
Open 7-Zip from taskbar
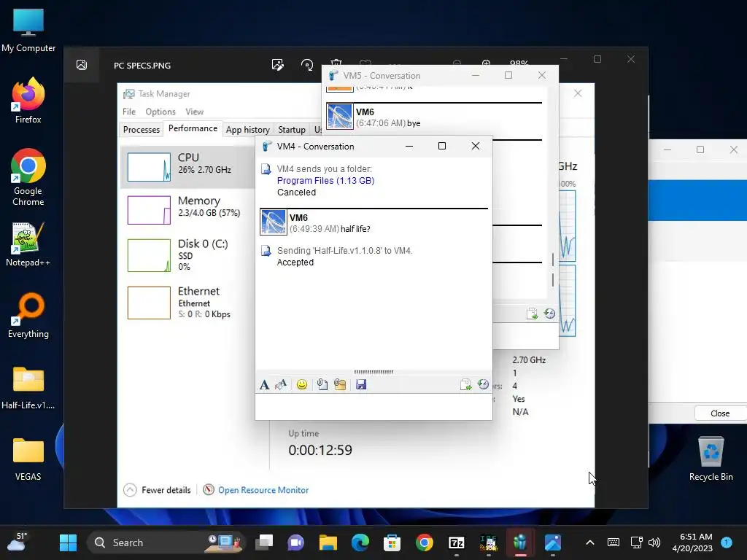coord(457,542)
